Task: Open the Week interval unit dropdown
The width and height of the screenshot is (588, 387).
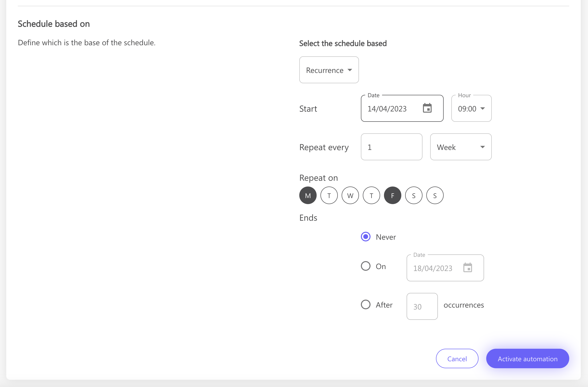Action: tap(461, 147)
